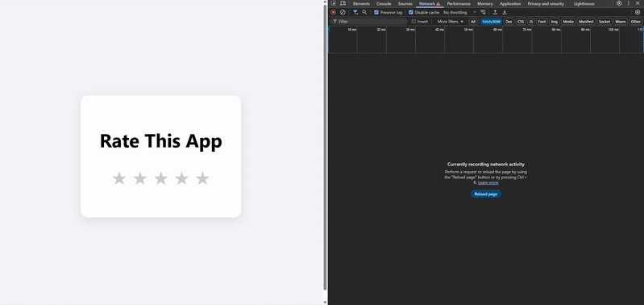Open the Learn more link
Viewport: 644px width, 305px height.
click(488, 182)
